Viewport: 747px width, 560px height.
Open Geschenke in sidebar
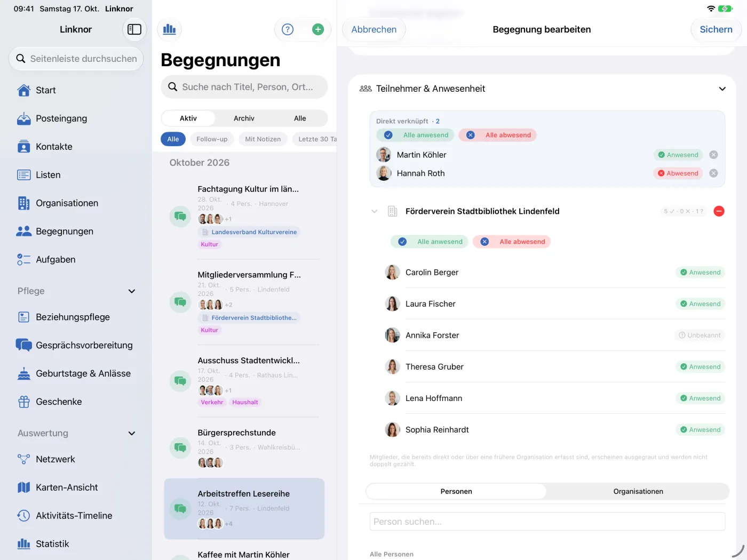pos(76,402)
